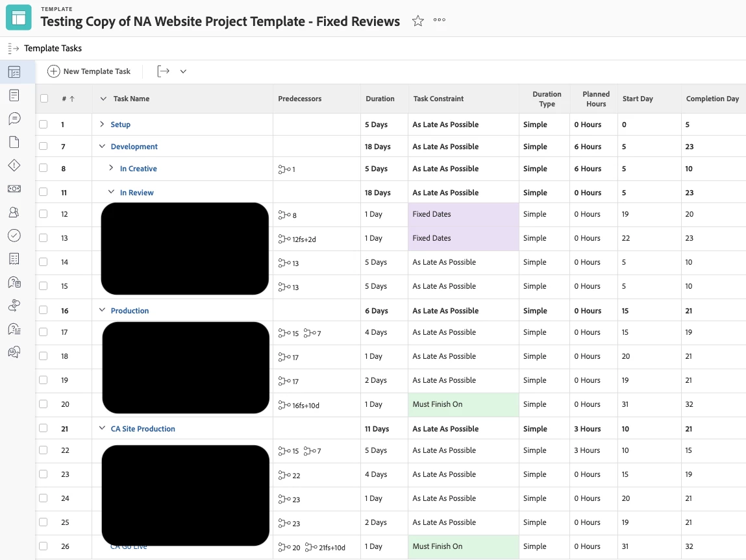The height and width of the screenshot is (560, 746).
Task: Check the box for task 1 Setup
Action: coord(44,124)
